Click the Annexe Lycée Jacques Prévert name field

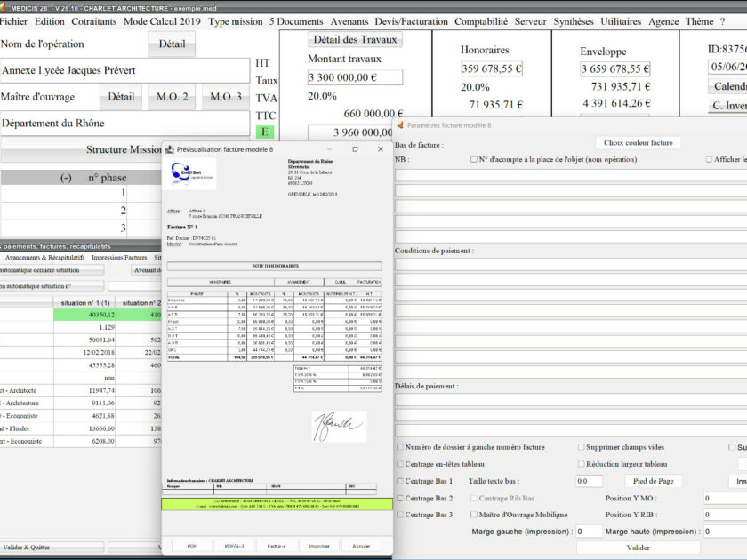point(124,70)
